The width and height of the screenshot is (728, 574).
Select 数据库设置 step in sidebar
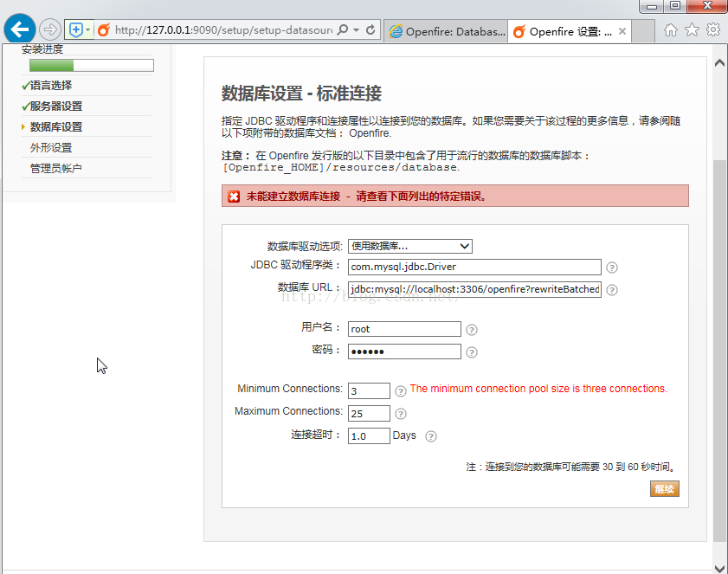click(x=55, y=127)
